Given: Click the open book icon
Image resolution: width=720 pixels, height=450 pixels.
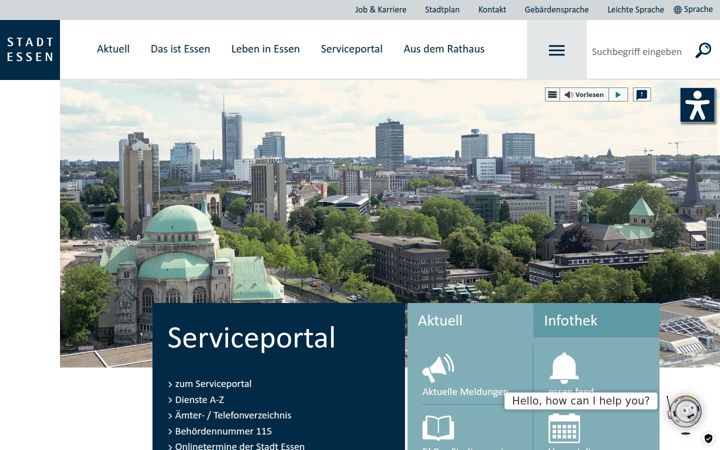Looking at the screenshot, I should 438,428.
